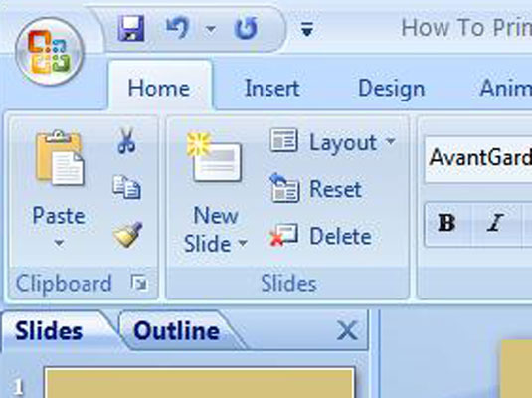Save the presentation using the floppy disk icon
The width and height of the screenshot is (532, 398).
tap(131, 29)
